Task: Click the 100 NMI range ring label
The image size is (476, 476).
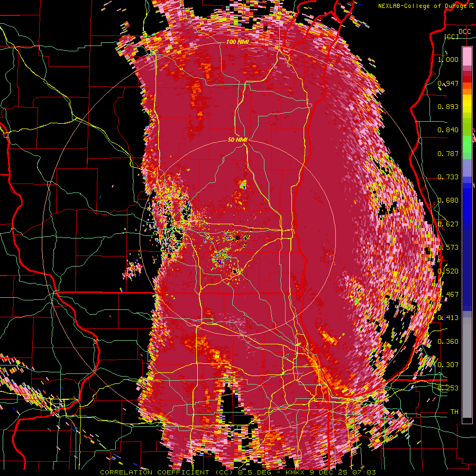Action: (x=237, y=42)
